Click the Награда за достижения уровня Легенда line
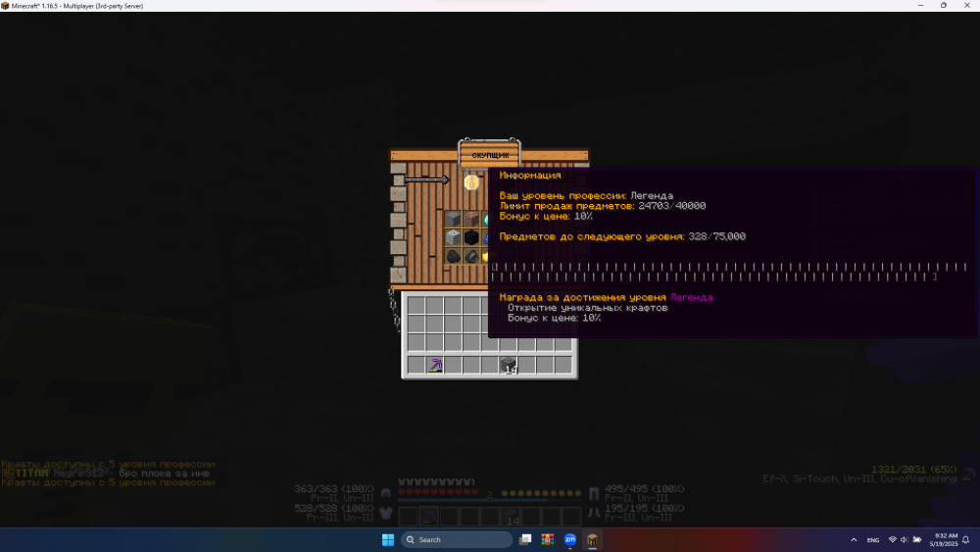The image size is (980, 552). point(607,297)
